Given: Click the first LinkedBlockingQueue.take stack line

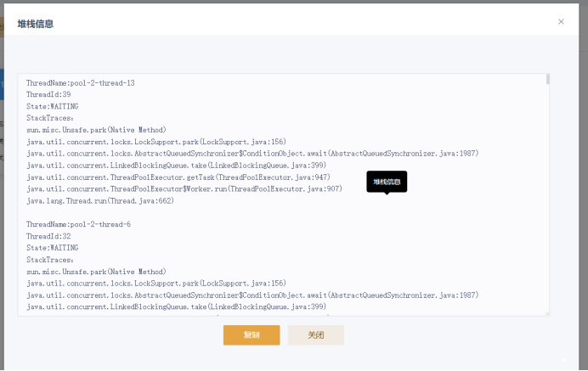Looking at the screenshot, I should click(176, 166).
